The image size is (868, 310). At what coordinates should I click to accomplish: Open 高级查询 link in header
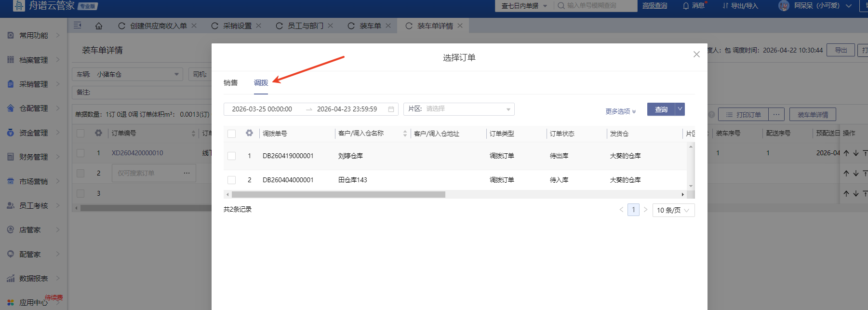click(x=654, y=6)
